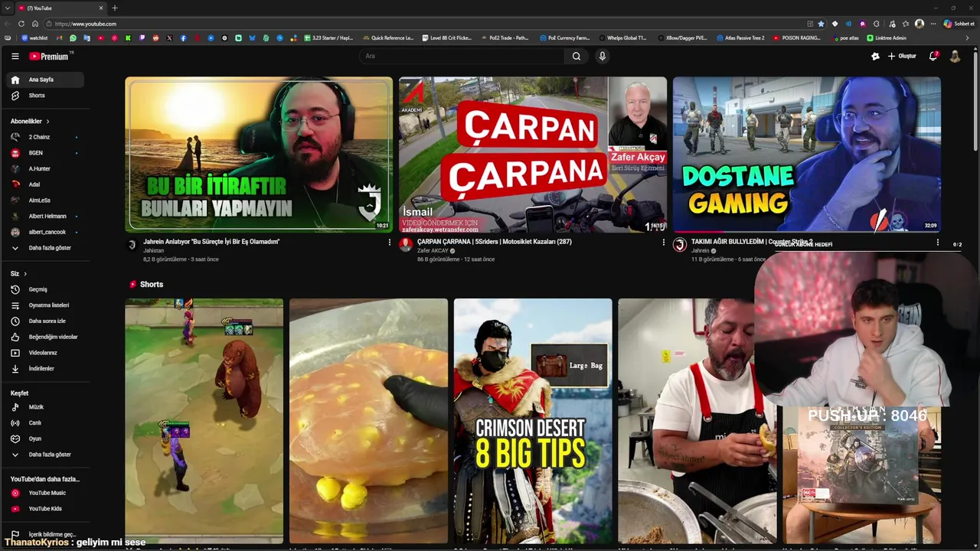Open a new browser tab
The image size is (980, 551).
[x=115, y=8]
